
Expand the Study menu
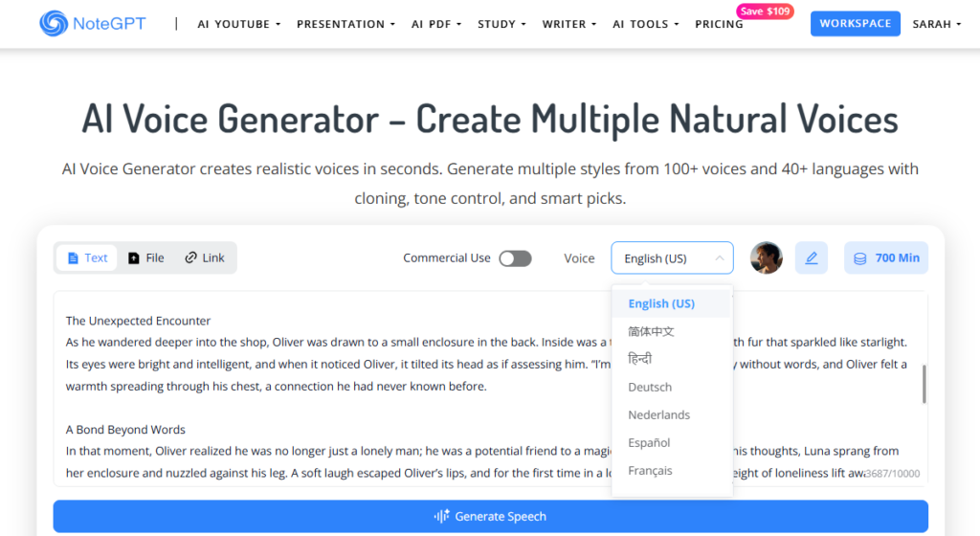point(501,24)
